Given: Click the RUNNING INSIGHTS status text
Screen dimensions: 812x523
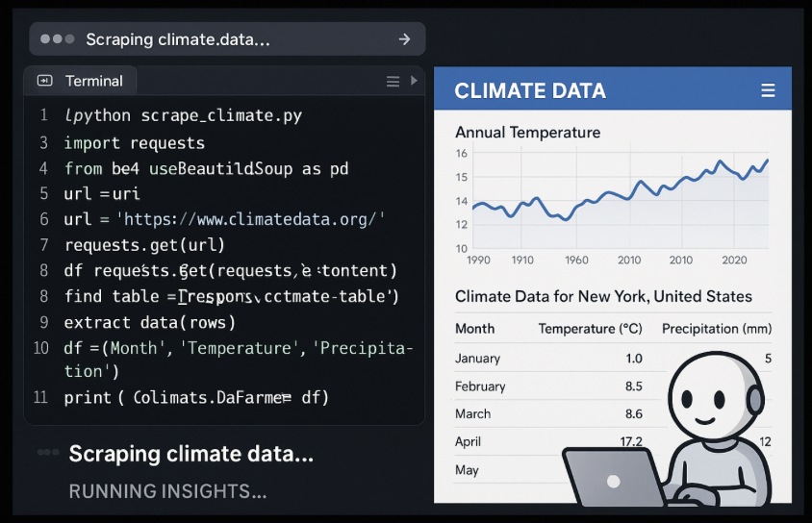Looking at the screenshot, I should [167, 491].
